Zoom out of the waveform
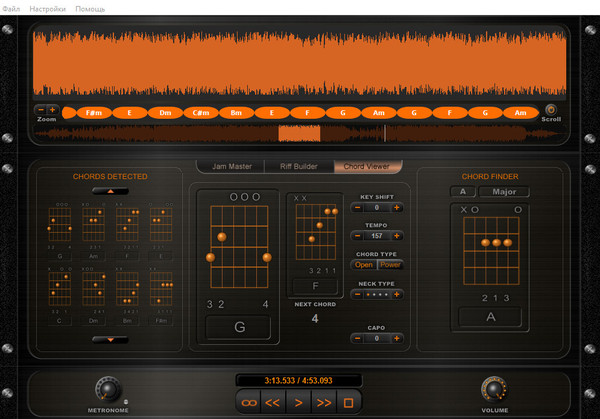The height and width of the screenshot is (419, 600). click(41, 110)
